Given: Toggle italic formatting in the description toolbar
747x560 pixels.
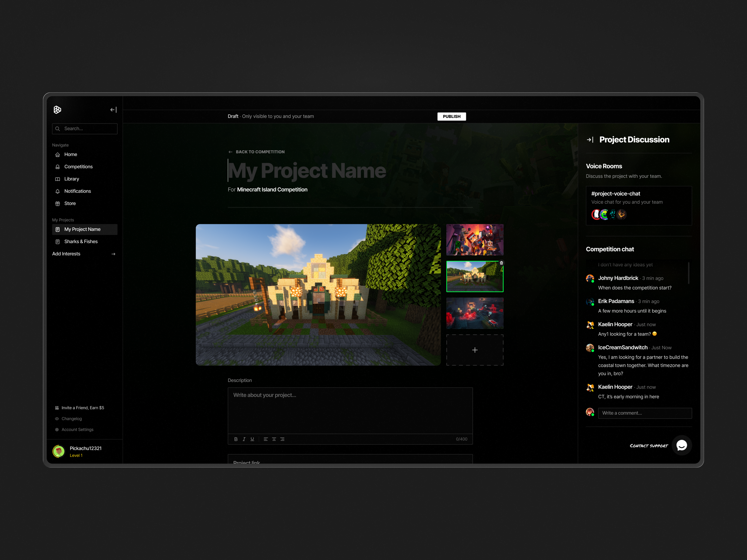Looking at the screenshot, I should point(244,439).
